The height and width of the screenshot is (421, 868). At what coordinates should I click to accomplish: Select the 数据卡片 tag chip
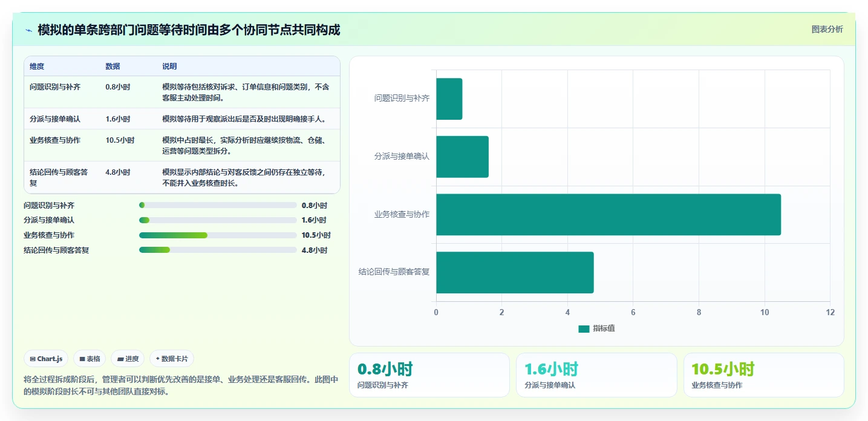coord(172,359)
